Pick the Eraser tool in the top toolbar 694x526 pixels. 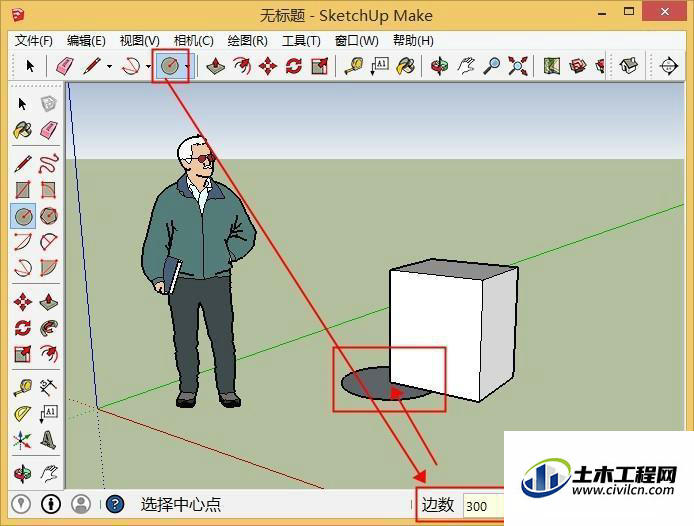65,66
